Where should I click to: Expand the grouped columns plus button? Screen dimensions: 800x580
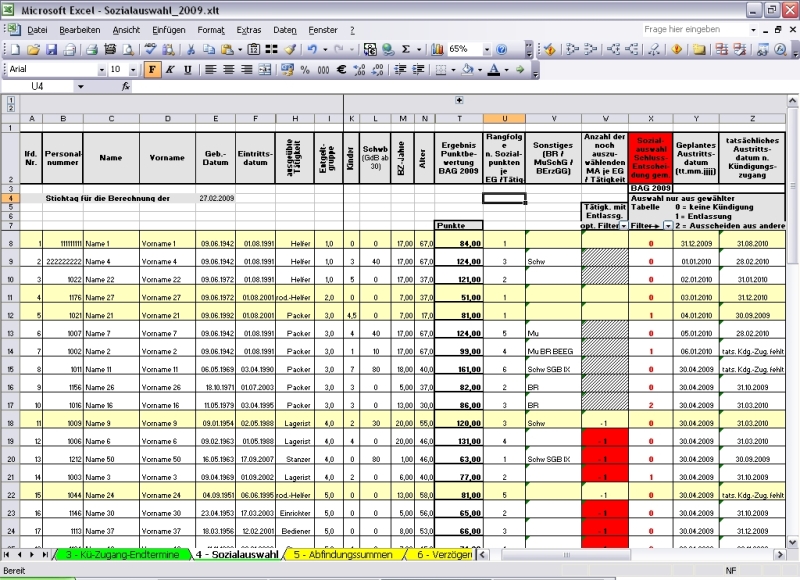(x=459, y=100)
